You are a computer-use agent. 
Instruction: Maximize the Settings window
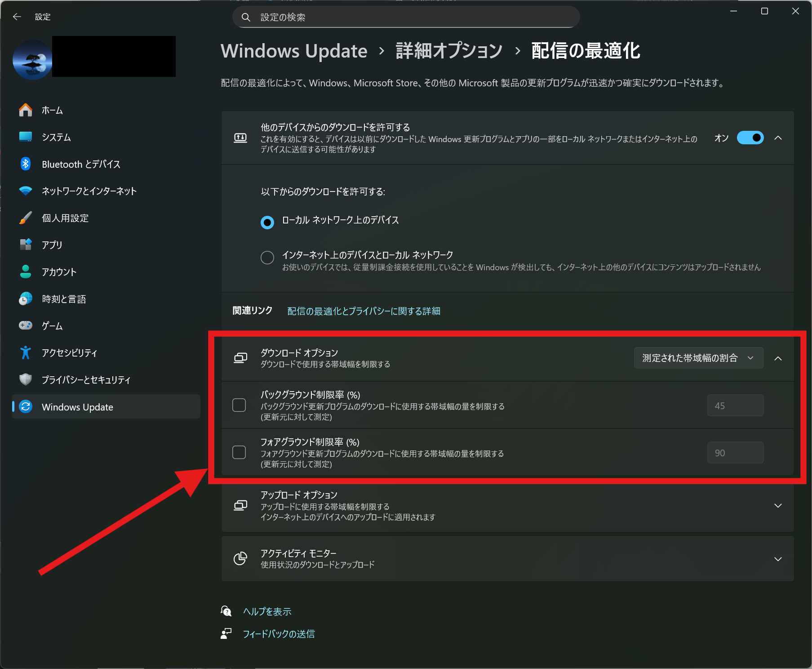764,11
